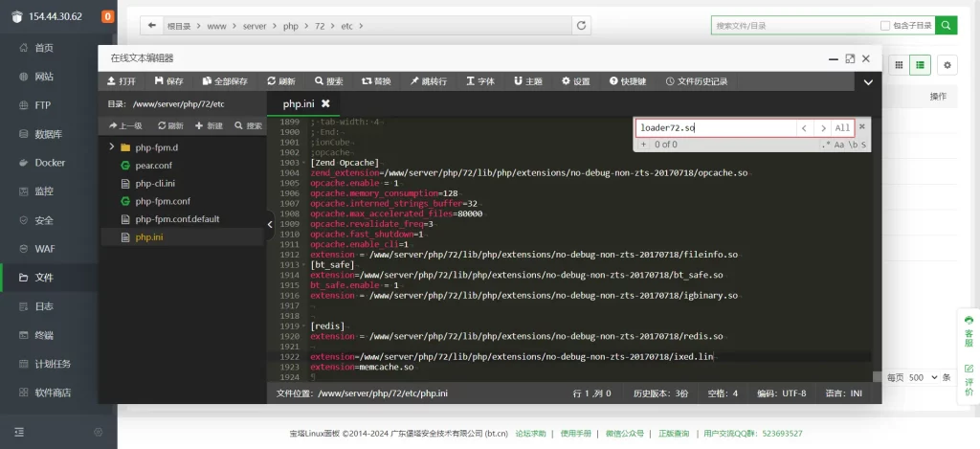Click 新建 in the file sidebar
The height and width of the screenshot is (449, 980).
[x=208, y=125]
